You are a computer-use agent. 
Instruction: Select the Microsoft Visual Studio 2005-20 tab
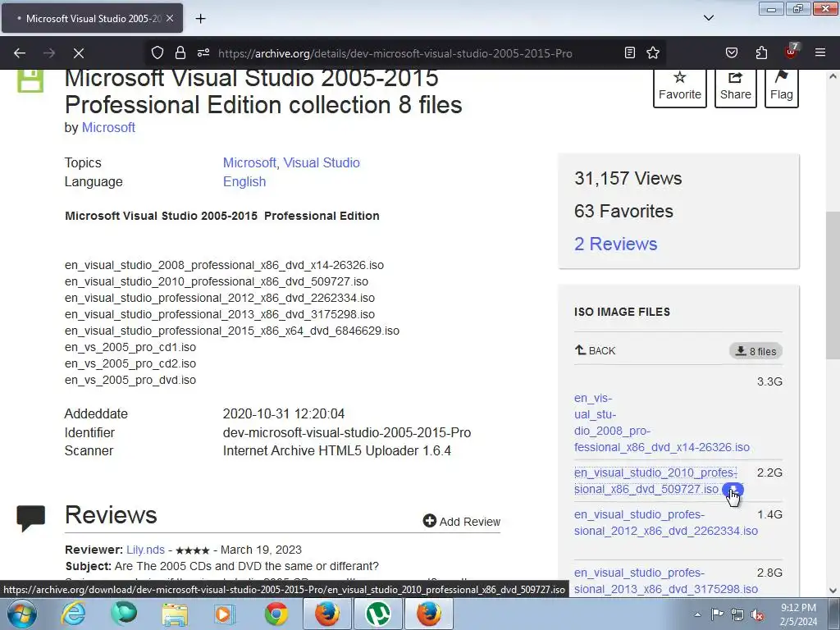pos(92,18)
